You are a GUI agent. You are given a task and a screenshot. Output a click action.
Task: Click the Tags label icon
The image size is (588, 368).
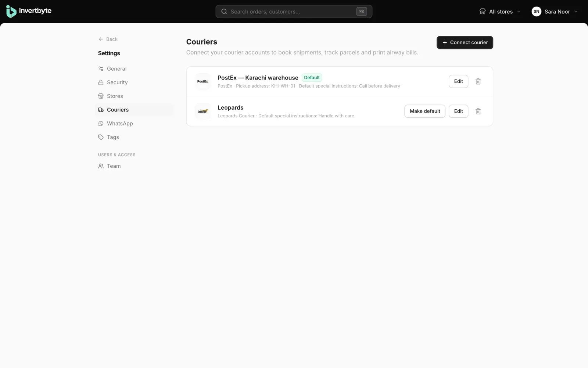click(x=101, y=137)
